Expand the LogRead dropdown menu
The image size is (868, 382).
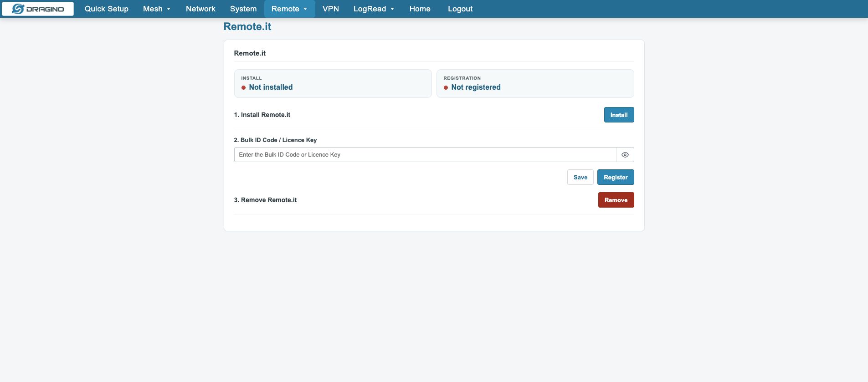coord(374,9)
